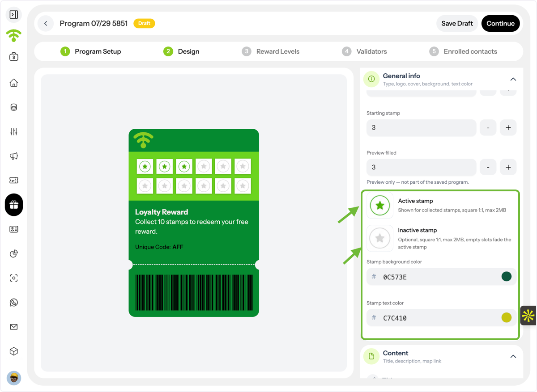537x392 pixels.
Task: Open the yellow stamp text color swatch
Action: tap(506, 318)
